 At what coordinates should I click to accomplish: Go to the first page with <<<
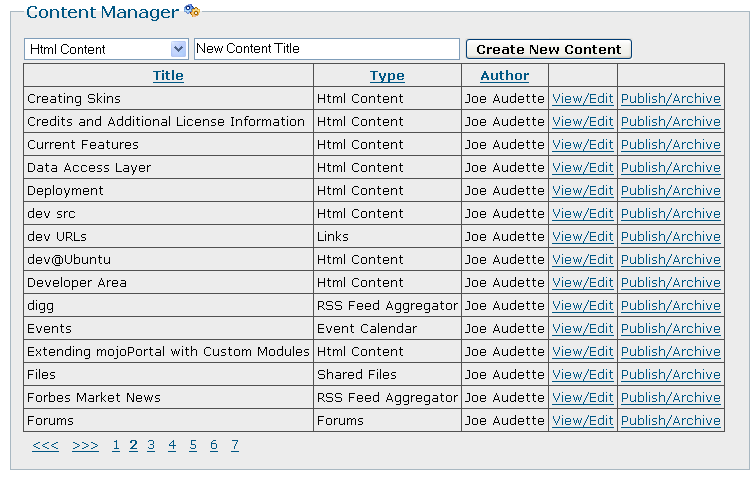point(45,446)
